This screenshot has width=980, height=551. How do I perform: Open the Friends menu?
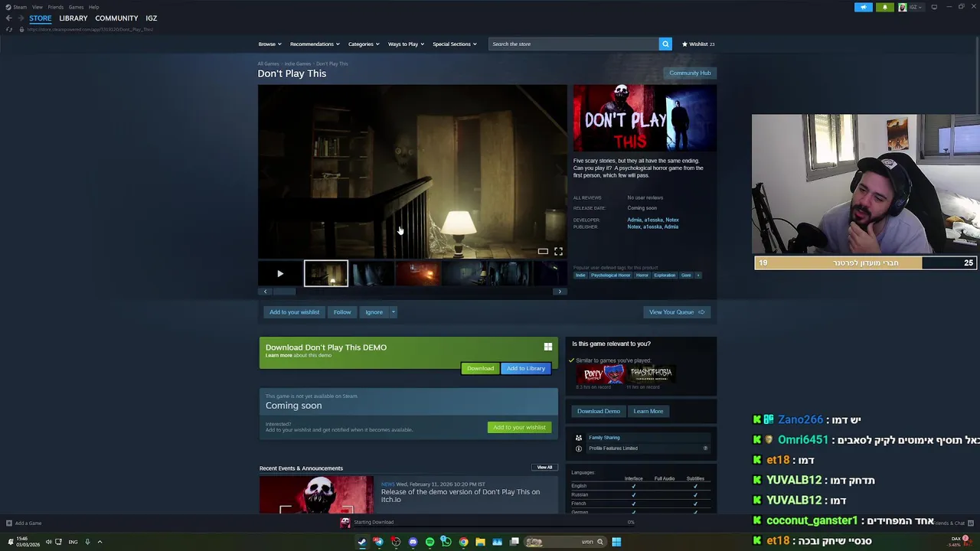tap(56, 7)
